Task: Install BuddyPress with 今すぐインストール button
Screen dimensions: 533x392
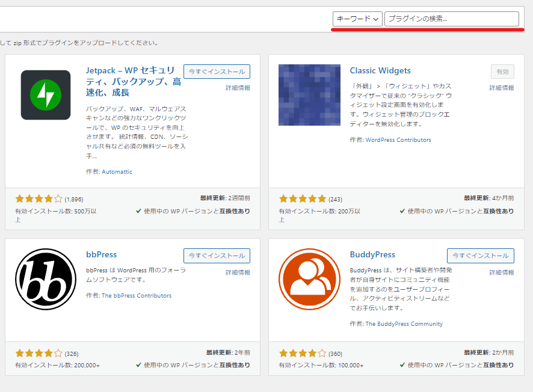Action: point(481,256)
